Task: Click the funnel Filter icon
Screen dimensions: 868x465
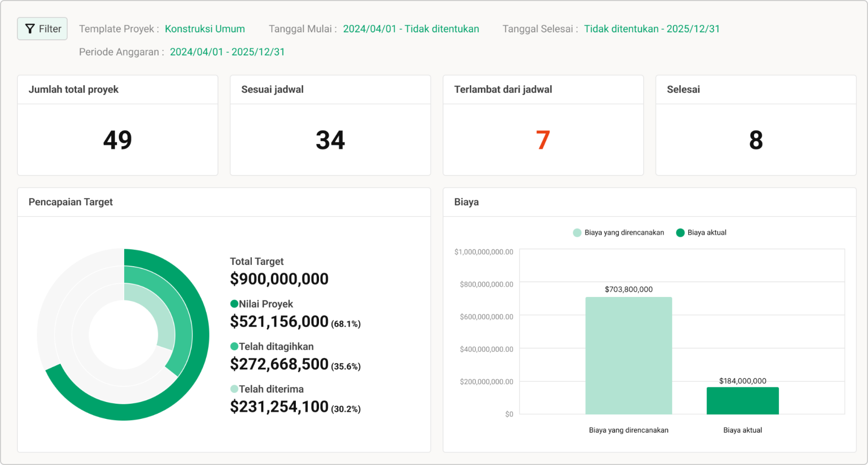Action: pyautogui.click(x=29, y=28)
